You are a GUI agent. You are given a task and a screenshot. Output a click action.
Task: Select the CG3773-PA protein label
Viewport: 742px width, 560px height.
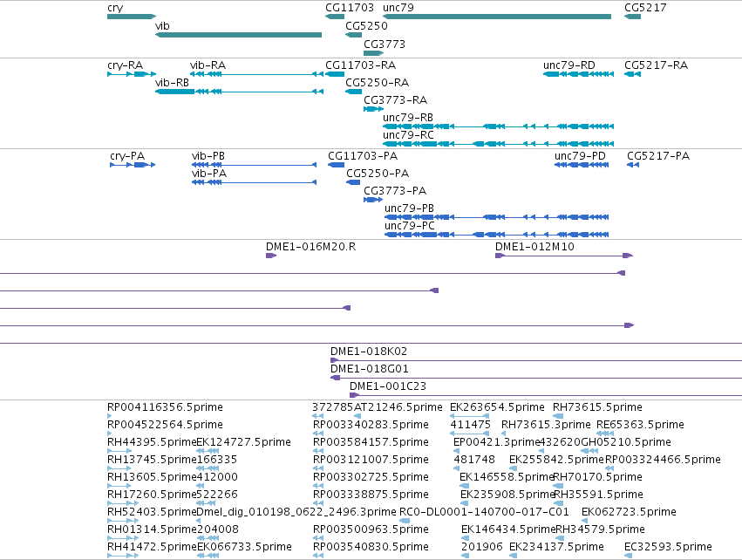pyautogui.click(x=395, y=191)
